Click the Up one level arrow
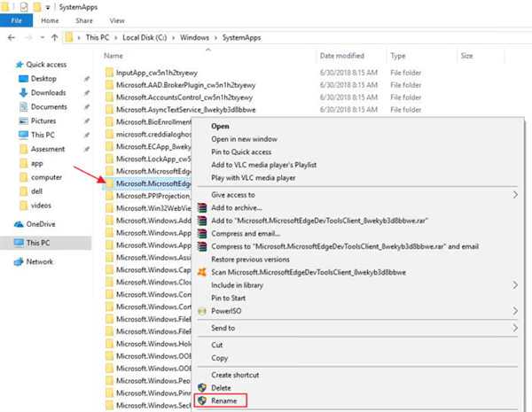The height and width of the screenshot is (412, 532). (54, 37)
